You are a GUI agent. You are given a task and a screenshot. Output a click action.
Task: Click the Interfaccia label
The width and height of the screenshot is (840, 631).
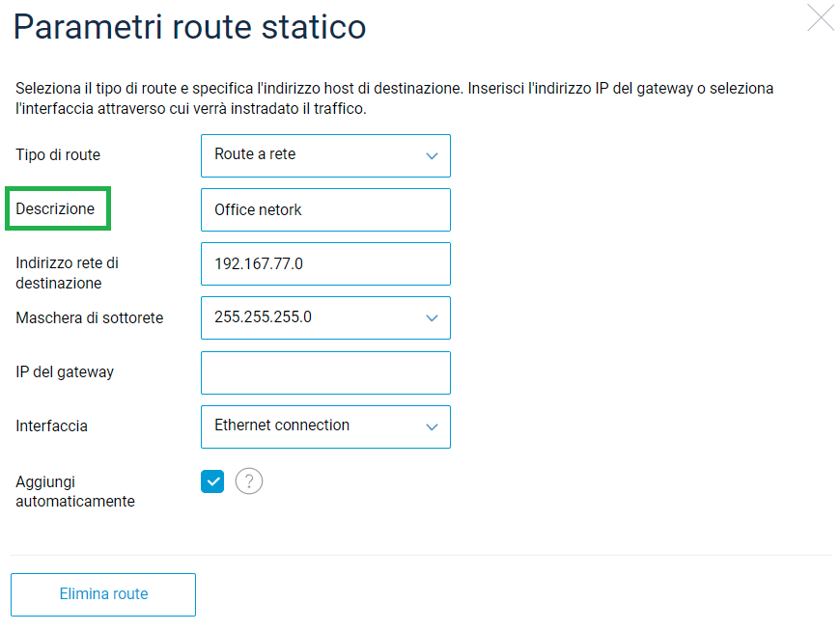(51, 426)
